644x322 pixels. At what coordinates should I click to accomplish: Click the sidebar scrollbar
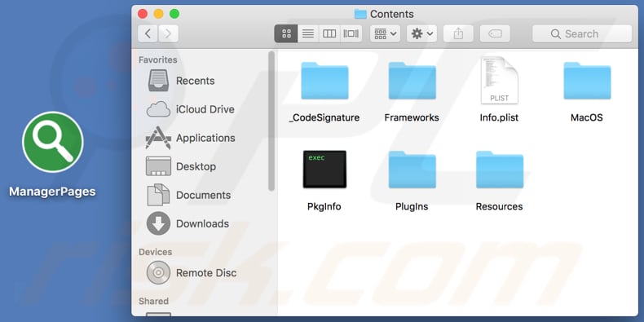coord(271,121)
